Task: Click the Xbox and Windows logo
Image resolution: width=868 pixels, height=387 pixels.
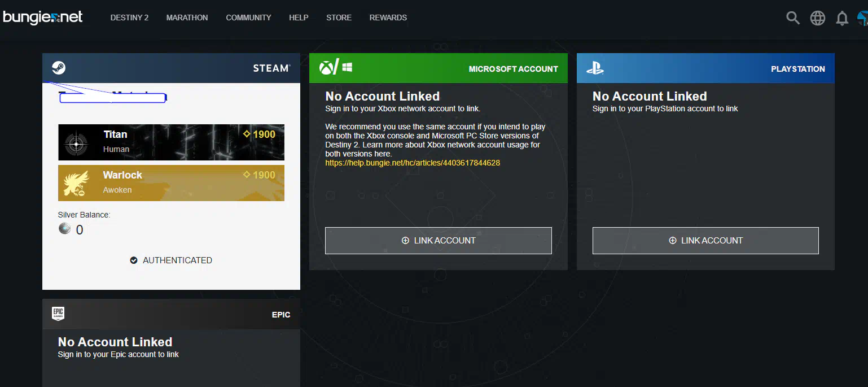Action: (336, 68)
